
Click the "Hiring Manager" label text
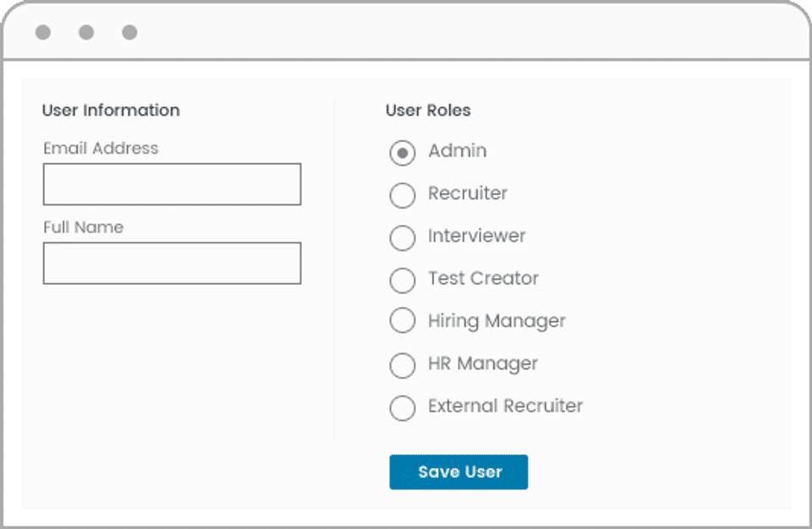(497, 321)
